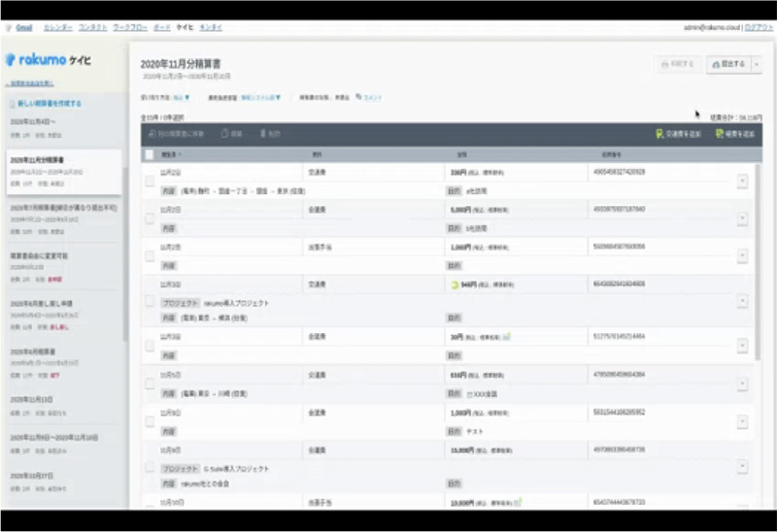Open the row menu for 11月2日 会議費
The height and width of the screenshot is (532, 777).
(742, 218)
